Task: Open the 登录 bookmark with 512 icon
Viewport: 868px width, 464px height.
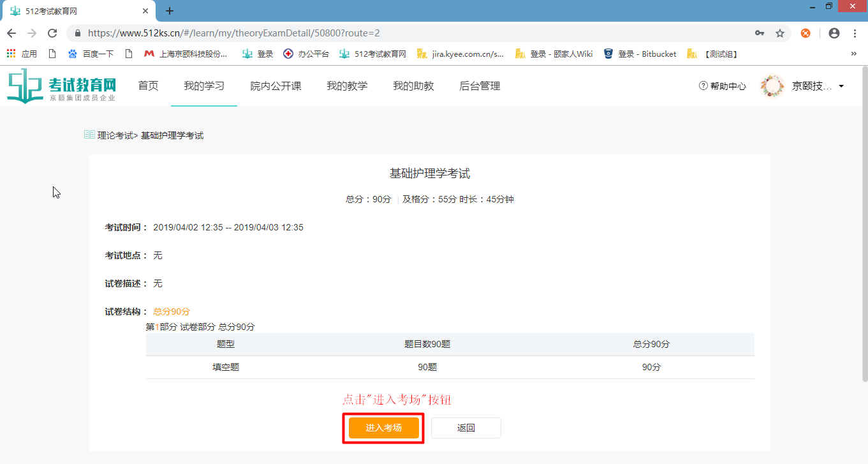Action: 258,54
